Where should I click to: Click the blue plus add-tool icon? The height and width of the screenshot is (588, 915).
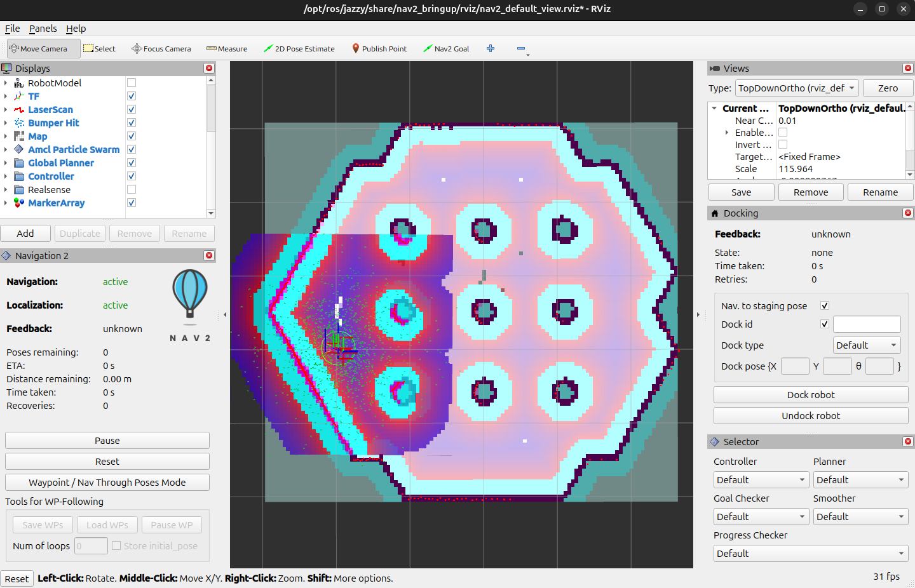point(491,48)
